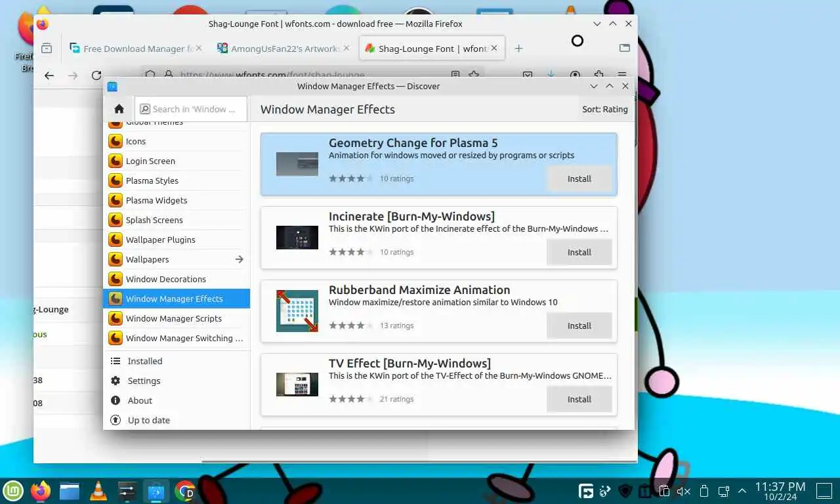Go back in Firefox
840x504 pixels.
(x=49, y=75)
